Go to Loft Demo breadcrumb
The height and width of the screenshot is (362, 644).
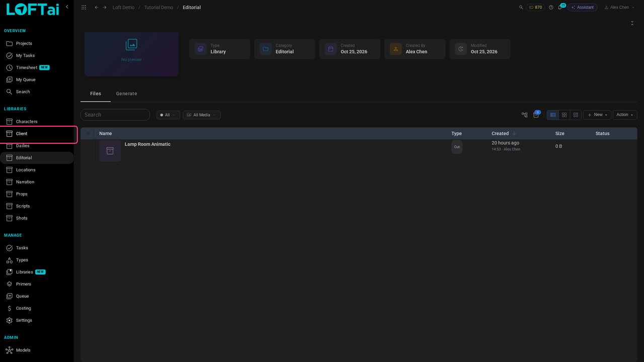point(123,8)
